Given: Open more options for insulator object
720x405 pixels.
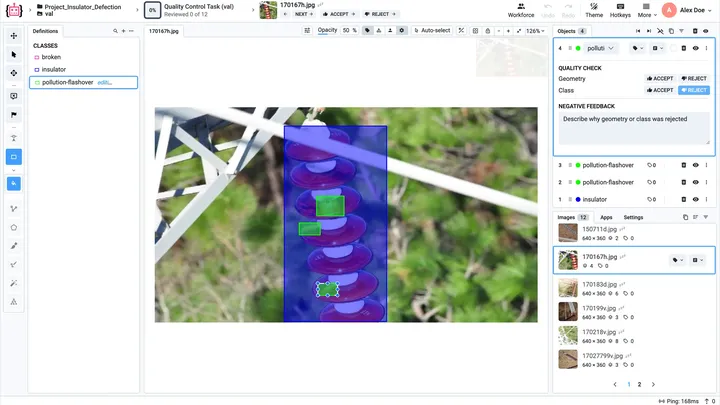Looking at the screenshot, I should 706,199.
